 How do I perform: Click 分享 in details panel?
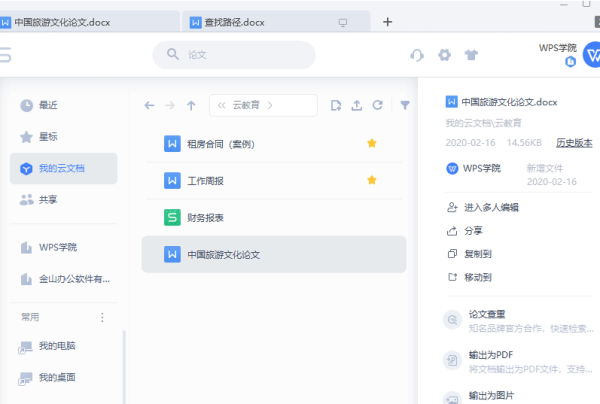473,231
